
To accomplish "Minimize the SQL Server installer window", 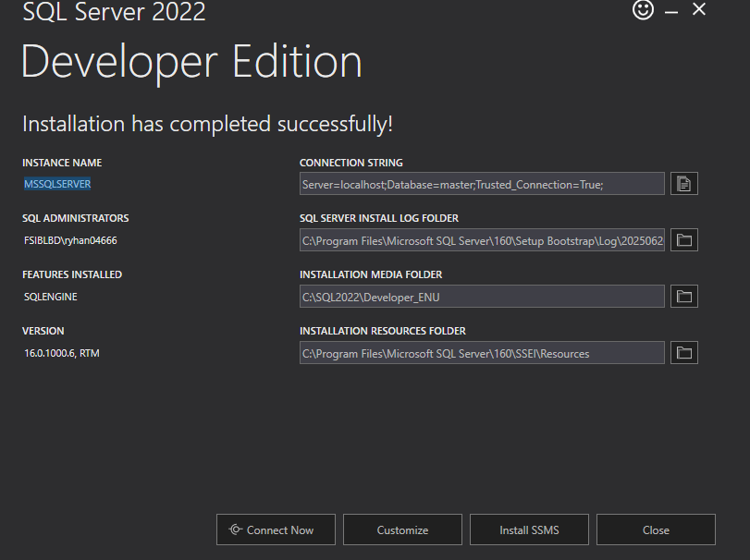I will (671, 11).
